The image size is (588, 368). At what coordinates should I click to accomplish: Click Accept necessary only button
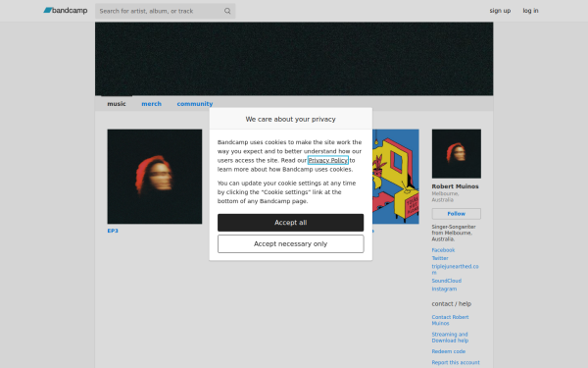(291, 243)
